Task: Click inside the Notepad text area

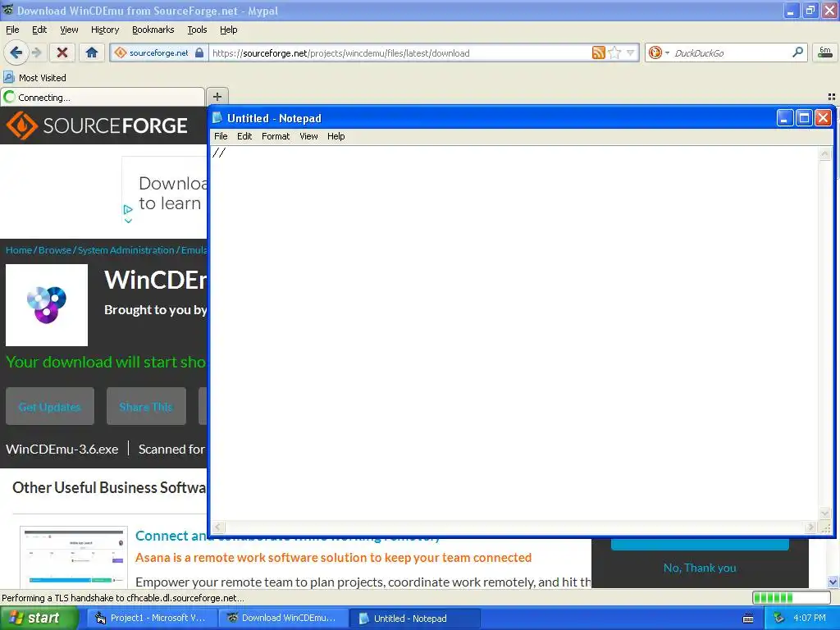Action: point(514,332)
